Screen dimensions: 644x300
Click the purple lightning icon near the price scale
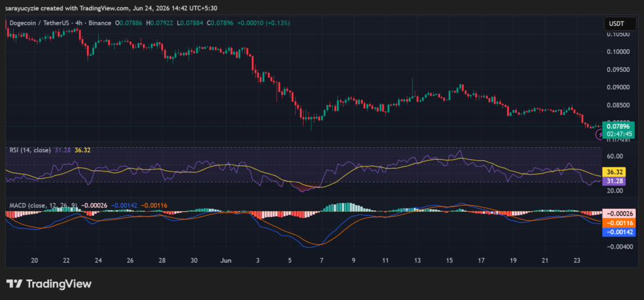600,135
